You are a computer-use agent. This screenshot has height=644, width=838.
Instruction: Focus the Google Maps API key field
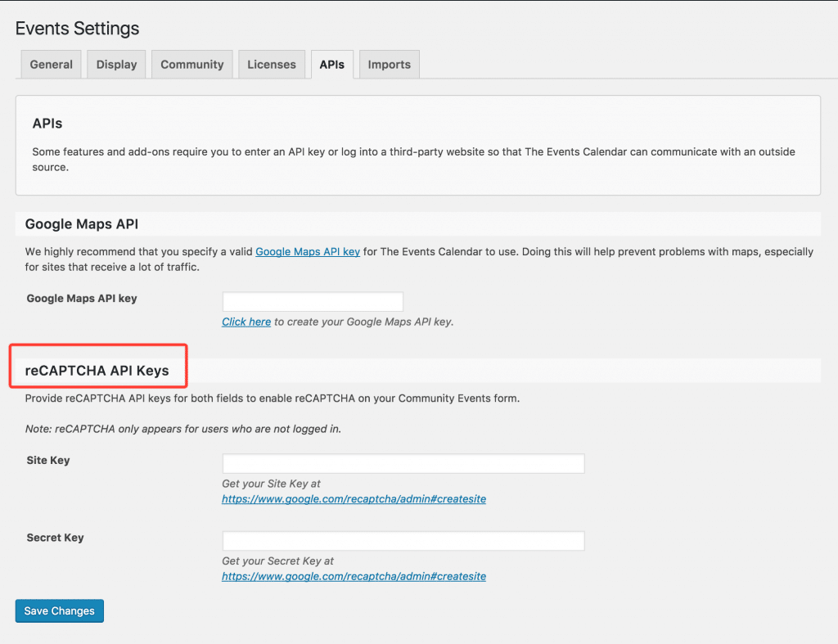click(x=313, y=301)
